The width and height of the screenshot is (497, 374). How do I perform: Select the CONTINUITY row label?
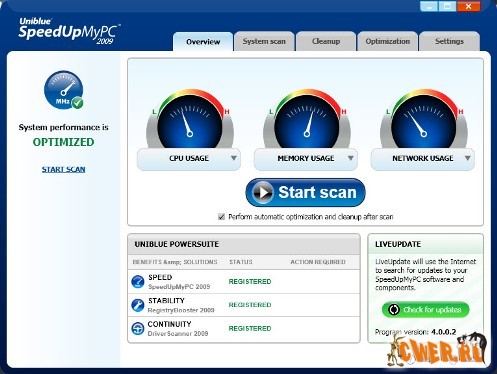[x=169, y=324]
